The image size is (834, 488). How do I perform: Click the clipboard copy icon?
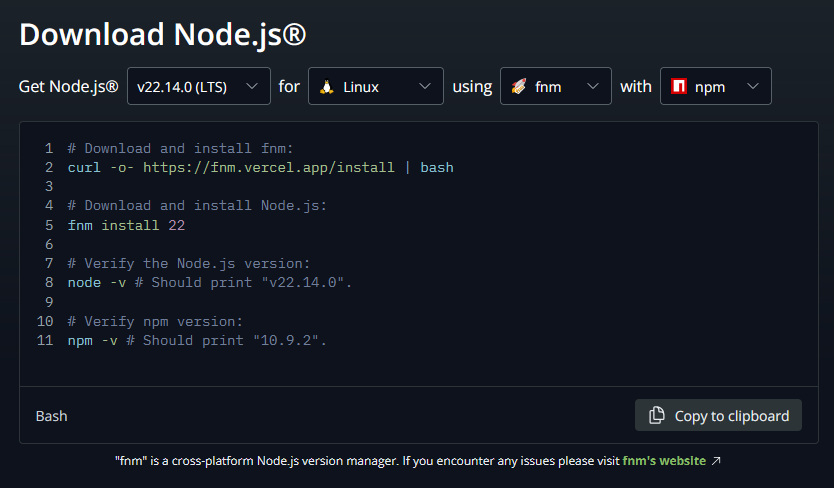657,416
